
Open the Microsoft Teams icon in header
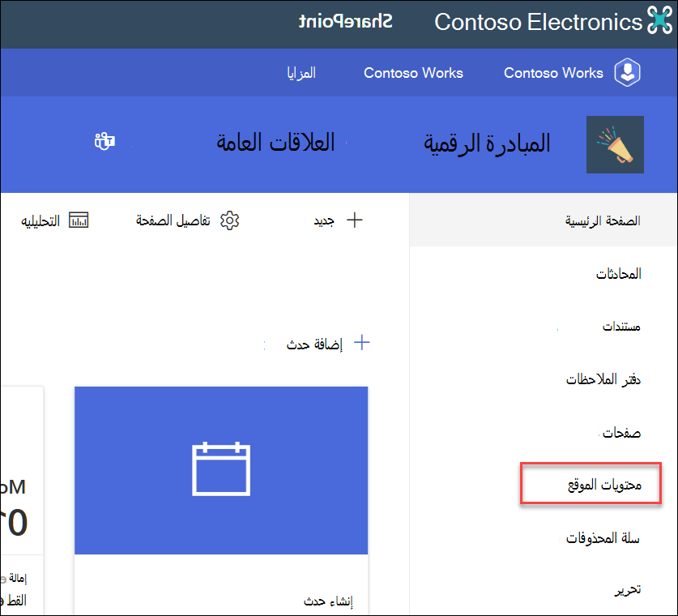[x=104, y=141]
